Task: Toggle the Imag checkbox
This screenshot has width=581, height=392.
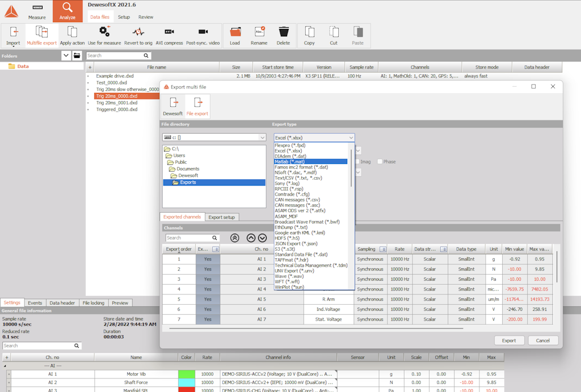Action: pos(357,162)
